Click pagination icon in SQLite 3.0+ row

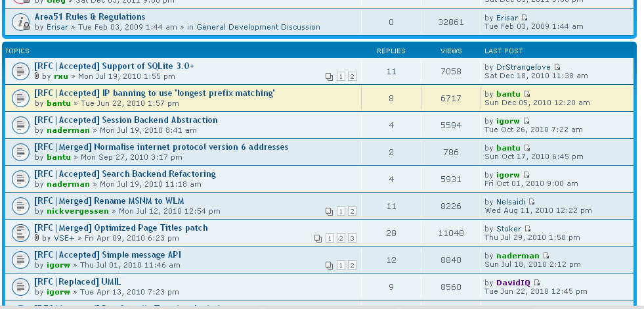click(329, 76)
